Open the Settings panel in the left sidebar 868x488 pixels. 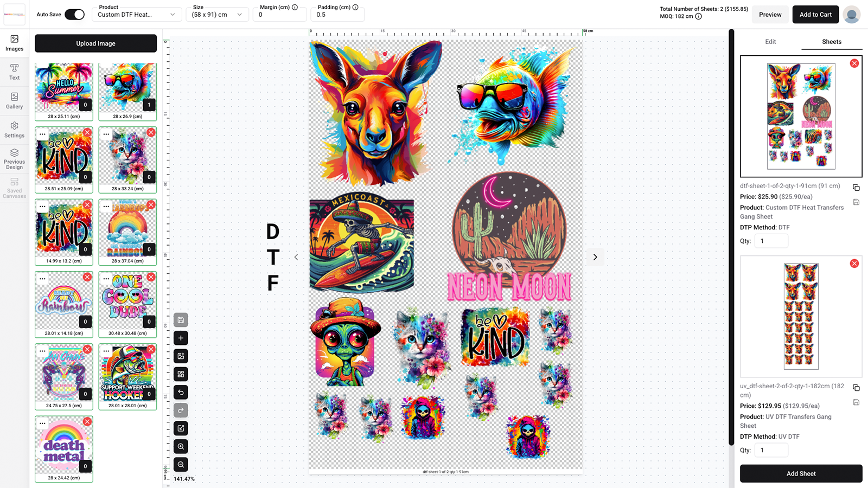click(14, 130)
